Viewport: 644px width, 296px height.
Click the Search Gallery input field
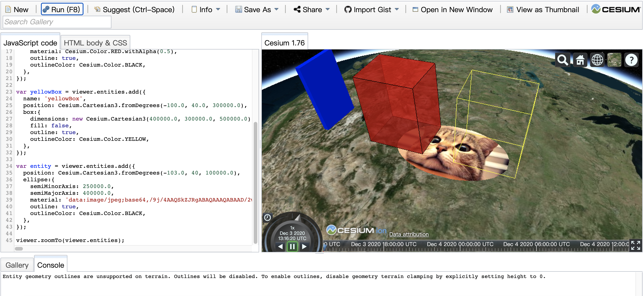coord(57,22)
